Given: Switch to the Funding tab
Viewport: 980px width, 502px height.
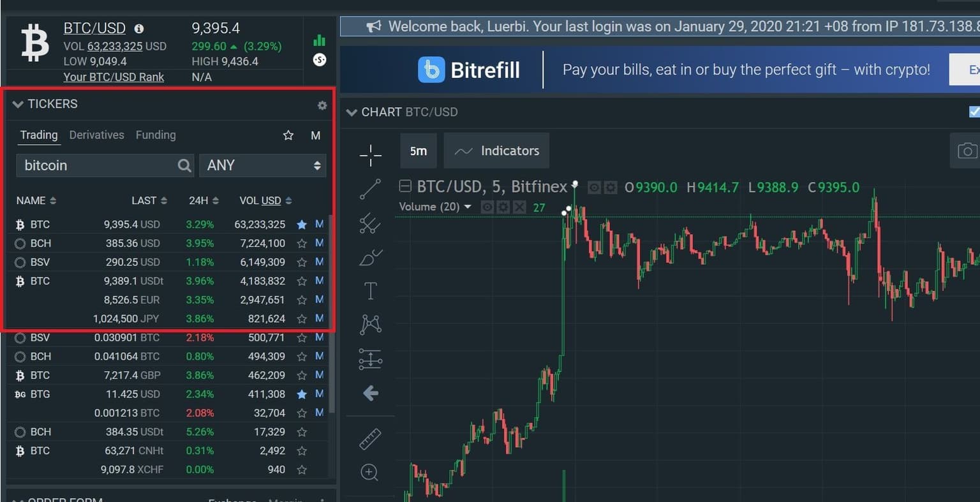Looking at the screenshot, I should (156, 135).
